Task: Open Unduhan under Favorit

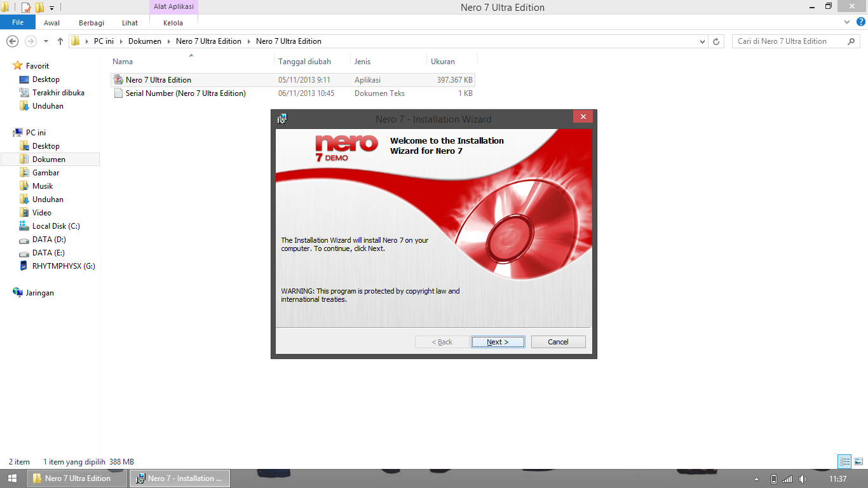Action: point(48,106)
